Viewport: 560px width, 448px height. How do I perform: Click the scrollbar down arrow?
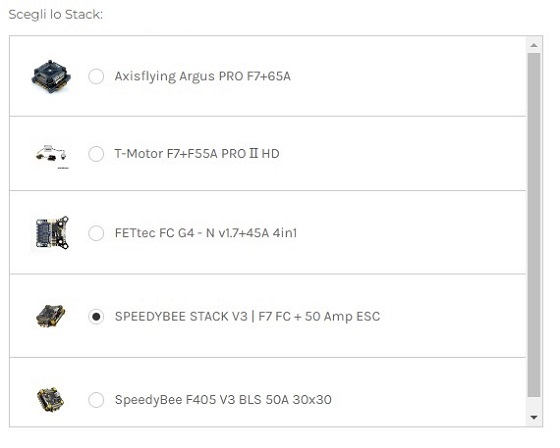pyautogui.click(x=534, y=417)
